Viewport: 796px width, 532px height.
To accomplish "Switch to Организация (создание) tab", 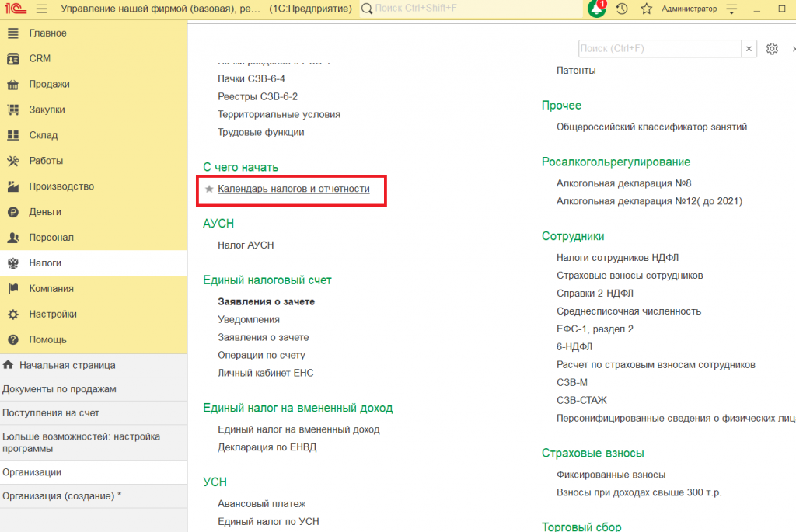I will [x=93, y=496].
